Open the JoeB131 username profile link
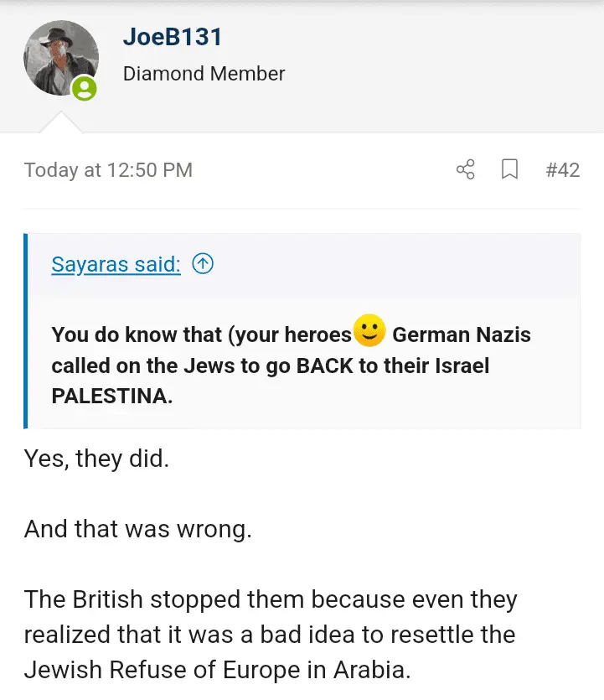 pyautogui.click(x=172, y=37)
